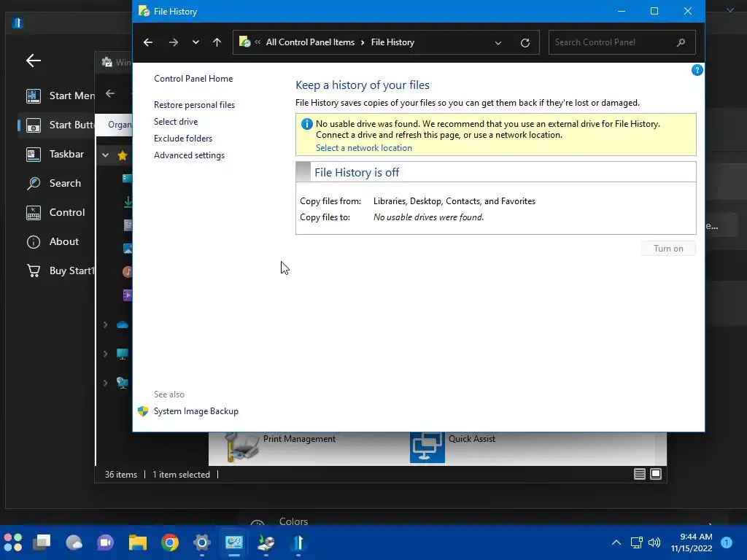
Task: Open Settings gear on taskbar
Action: point(202,542)
